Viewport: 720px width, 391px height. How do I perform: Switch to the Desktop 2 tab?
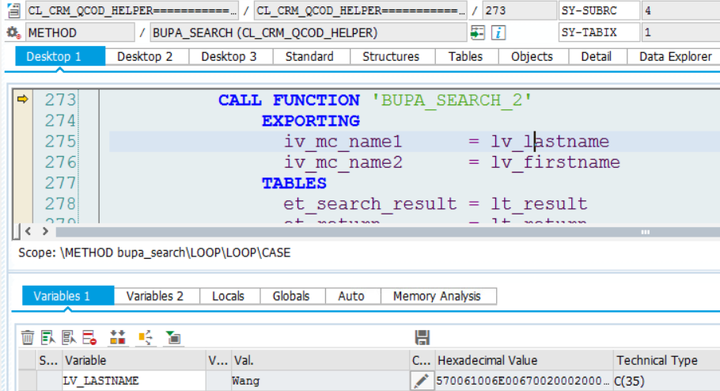point(145,56)
